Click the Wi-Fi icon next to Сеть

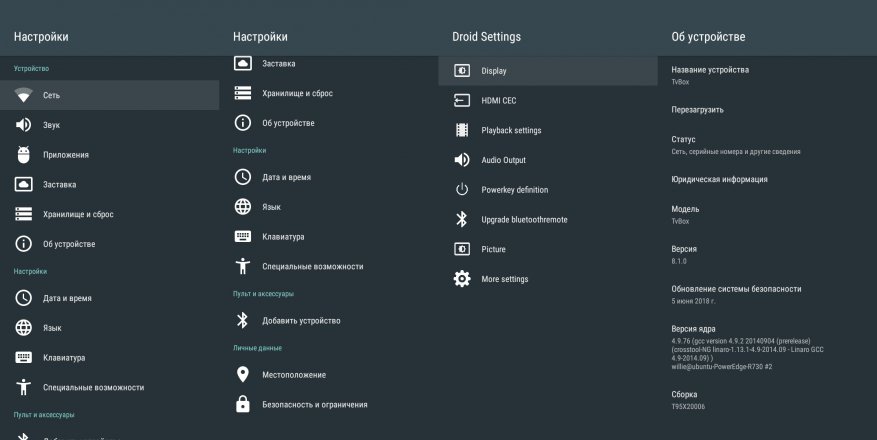point(24,95)
